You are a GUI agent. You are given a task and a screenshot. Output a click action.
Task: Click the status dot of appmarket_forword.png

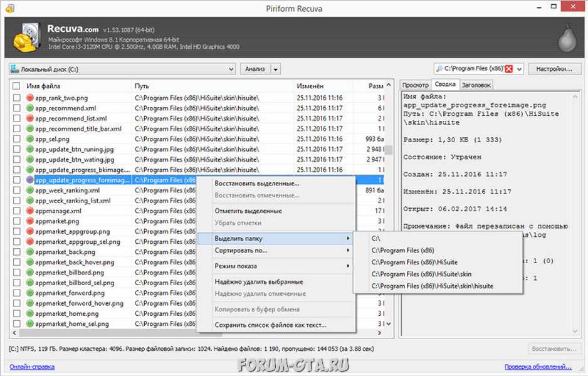pos(30,293)
